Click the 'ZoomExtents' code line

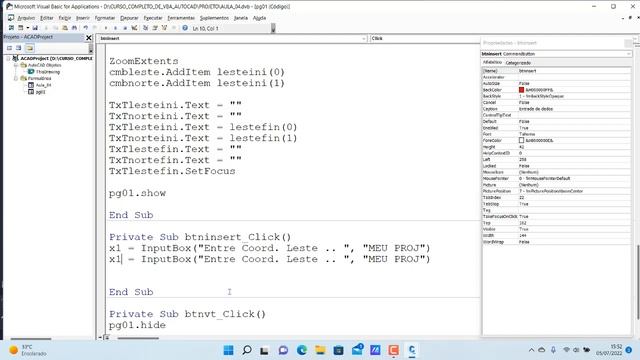144,61
